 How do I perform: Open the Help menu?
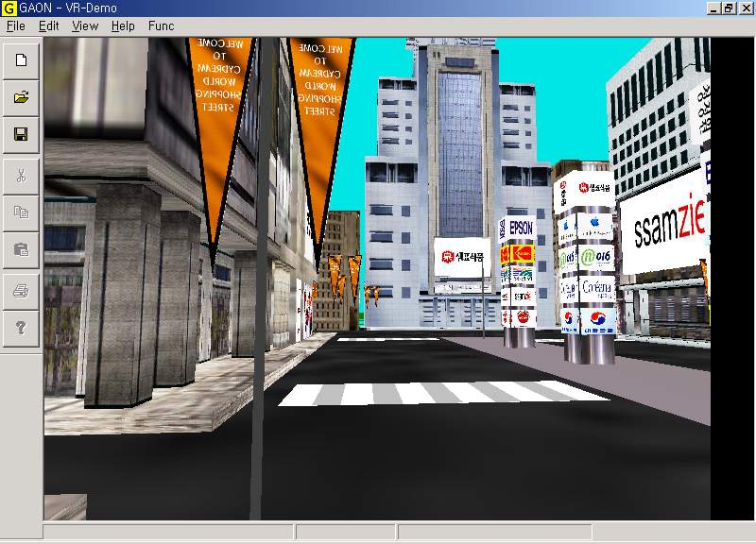pyautogui.click(x=123, y=26)
